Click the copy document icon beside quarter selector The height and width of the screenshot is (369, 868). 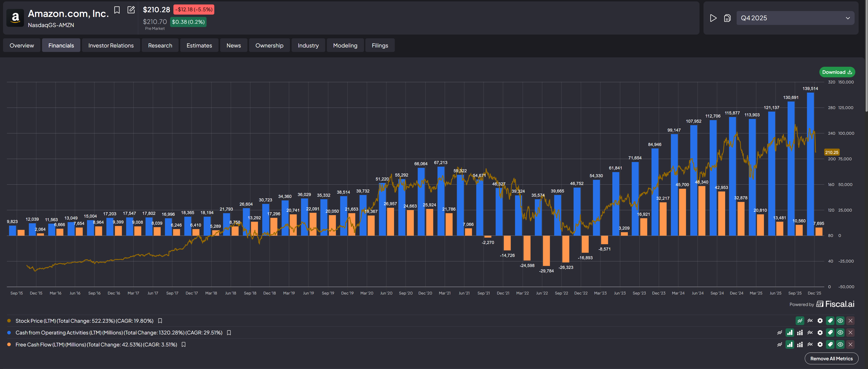coord(727,18)
